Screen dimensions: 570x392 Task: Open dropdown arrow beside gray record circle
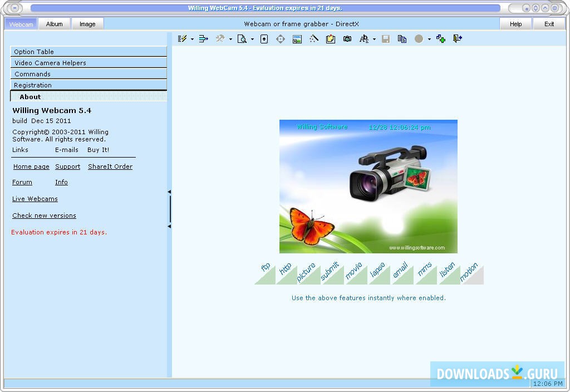point(429,40)
